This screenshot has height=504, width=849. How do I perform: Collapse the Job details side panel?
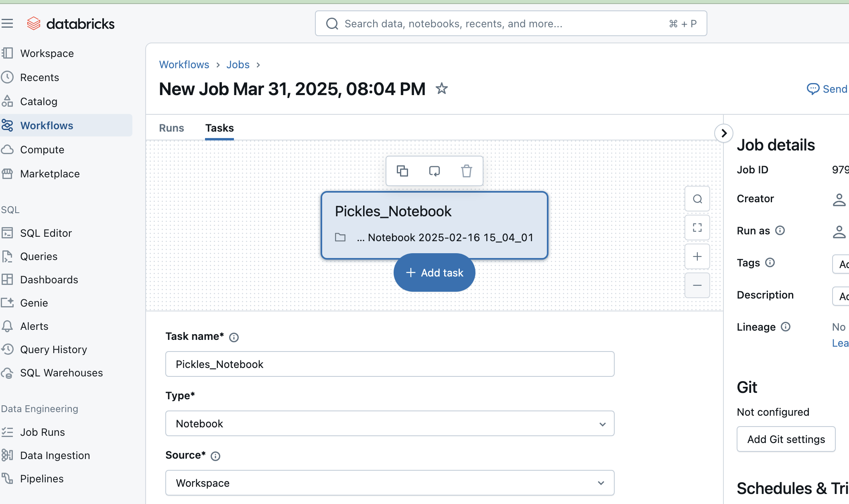click(x=724, y=133)
